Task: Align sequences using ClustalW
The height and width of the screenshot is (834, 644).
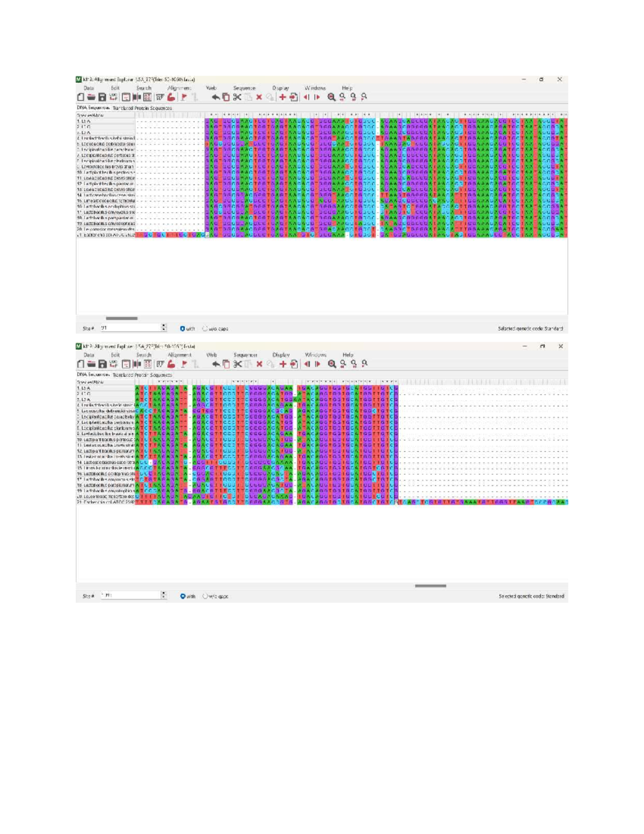Action: pos(159,98)
